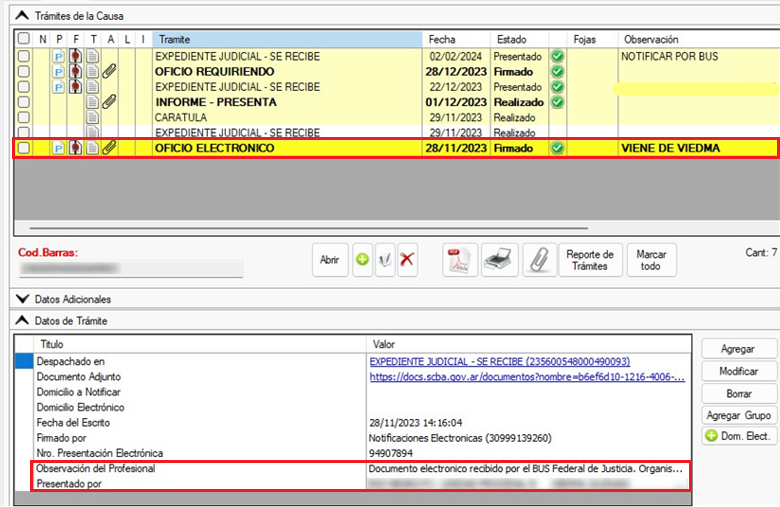Click the large paperclip attachments button

coord(539,260)
